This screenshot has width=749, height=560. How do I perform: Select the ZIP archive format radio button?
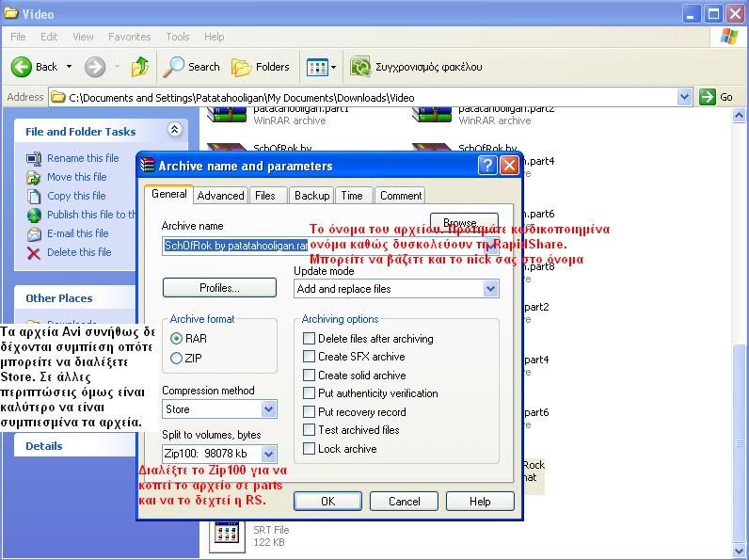point(176,358)
